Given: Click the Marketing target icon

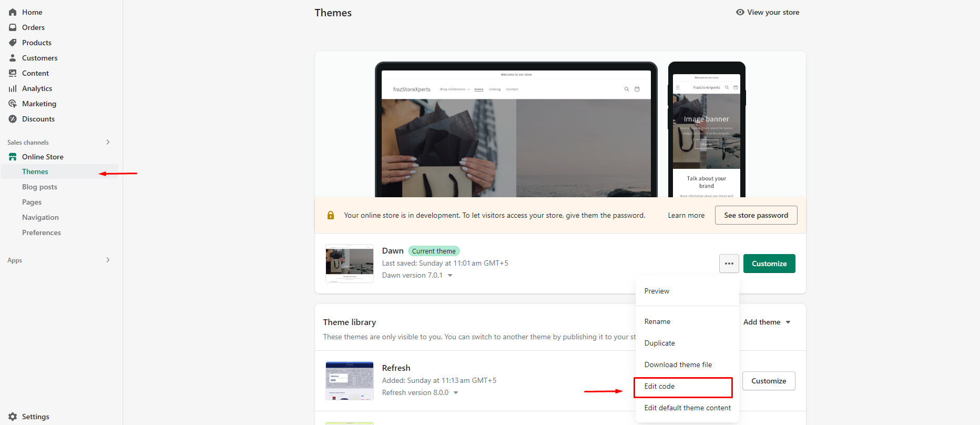Looking at the screenshot, I should (13, 104).
